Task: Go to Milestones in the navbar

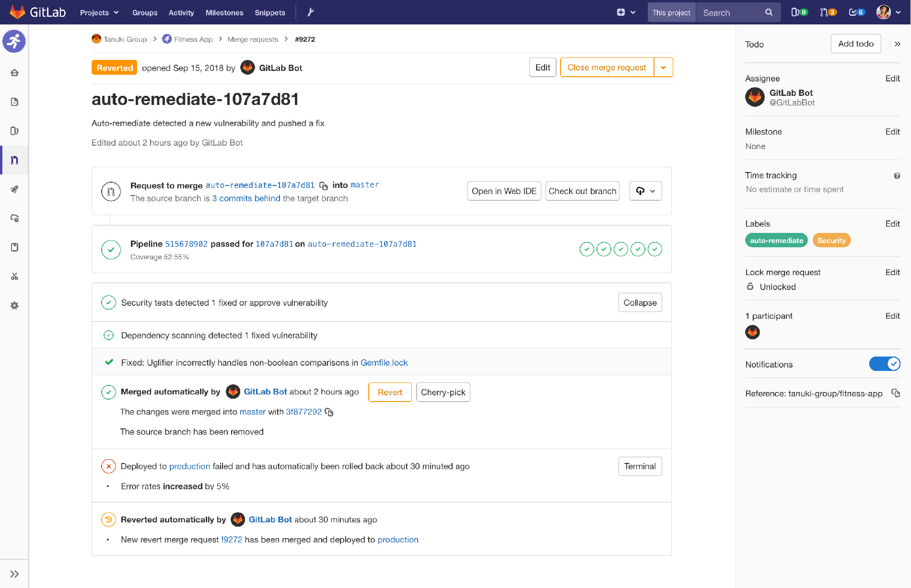Action: 224,12
